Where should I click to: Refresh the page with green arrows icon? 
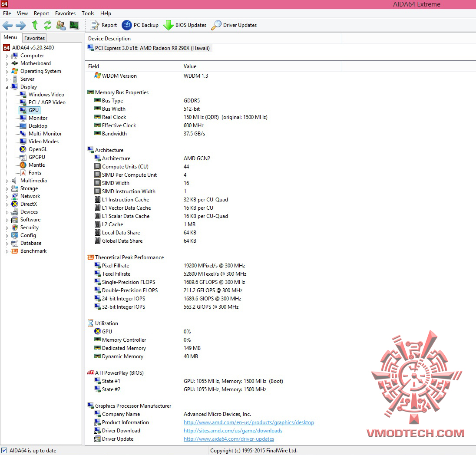(x=48, y=25)
